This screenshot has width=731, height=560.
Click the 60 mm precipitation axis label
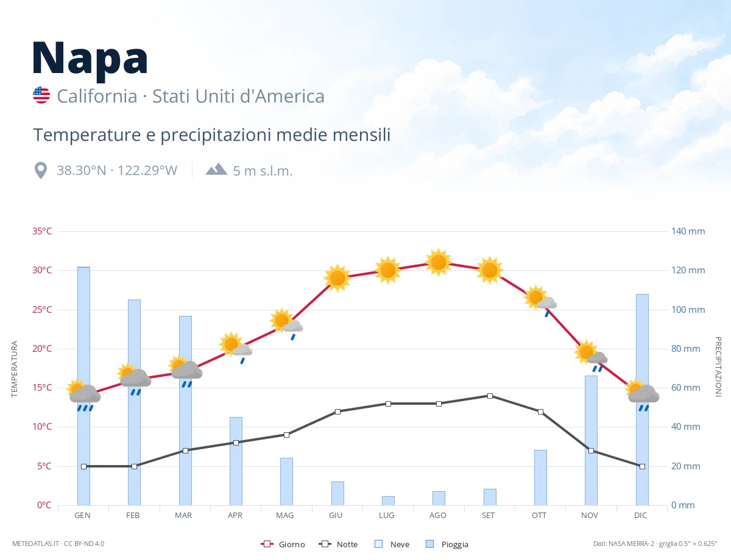pyautogui.click(x=686, y=388)
